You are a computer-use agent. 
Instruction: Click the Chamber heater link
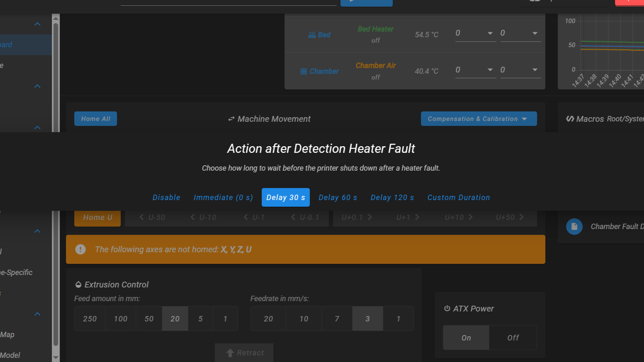[x=319, y=71]
